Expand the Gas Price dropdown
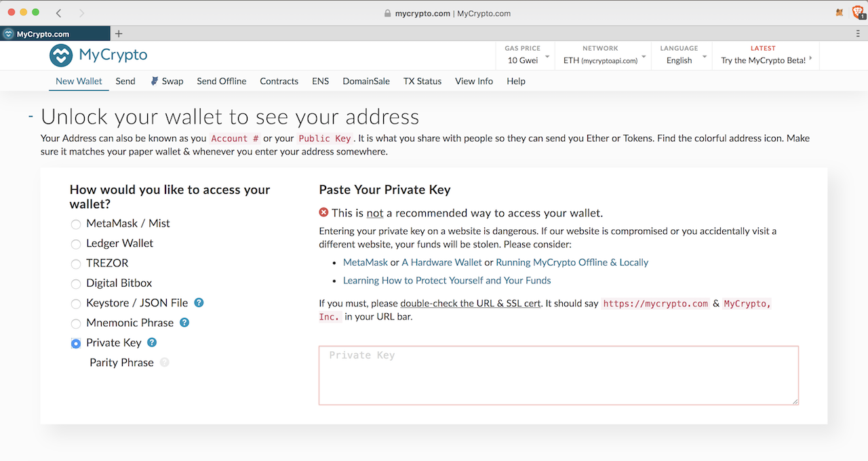Image resolution: width=868 pixels, height=461 pixels. tap(526, 55)
